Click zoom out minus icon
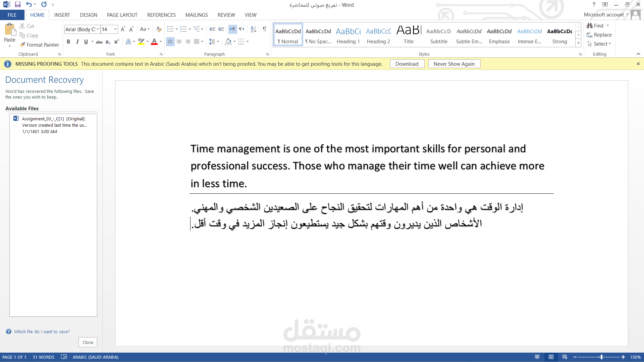 point(575,357)
